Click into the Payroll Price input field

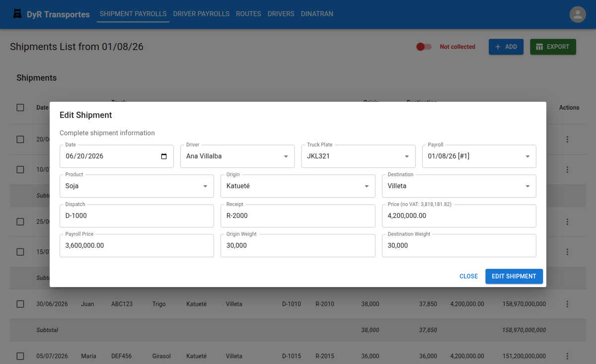(x=137, y=246)
